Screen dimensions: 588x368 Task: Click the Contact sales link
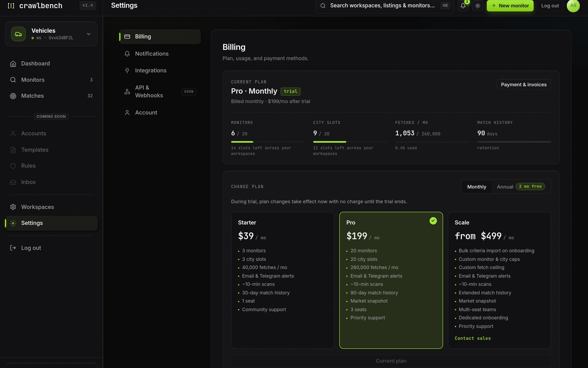click(x=473, y=338)
